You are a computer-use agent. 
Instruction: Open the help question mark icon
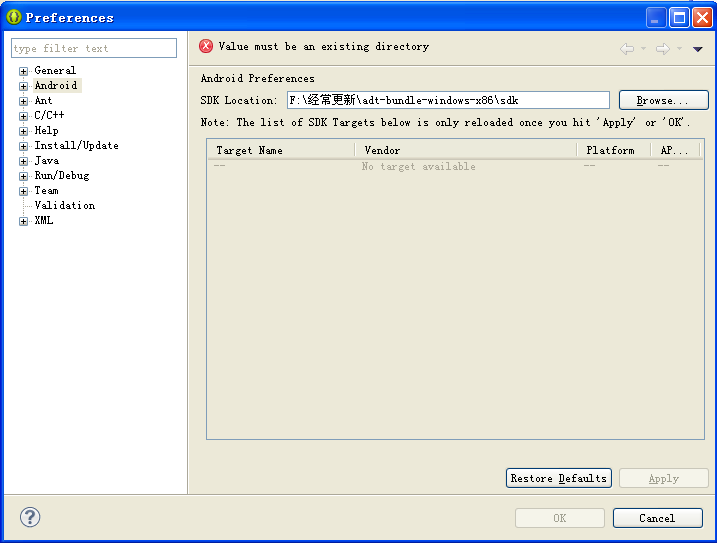(x=30, y=517)
